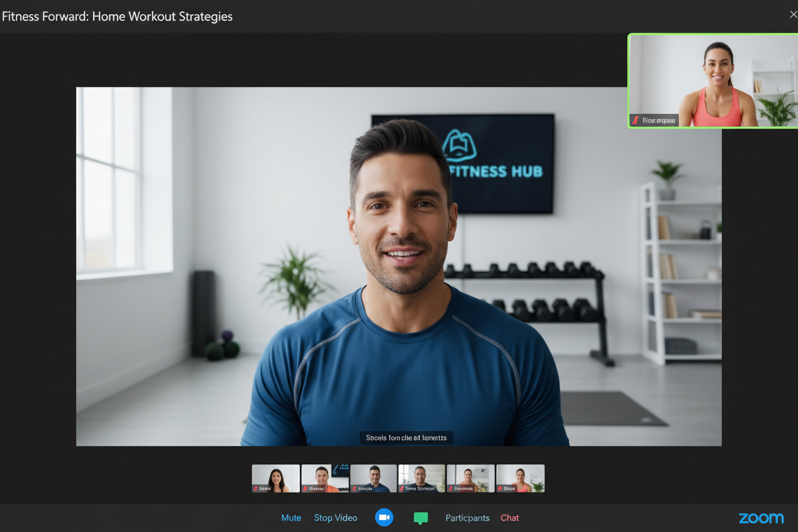
Task: Select the fifth participant thumbnail in the strip
Action: 471,478
